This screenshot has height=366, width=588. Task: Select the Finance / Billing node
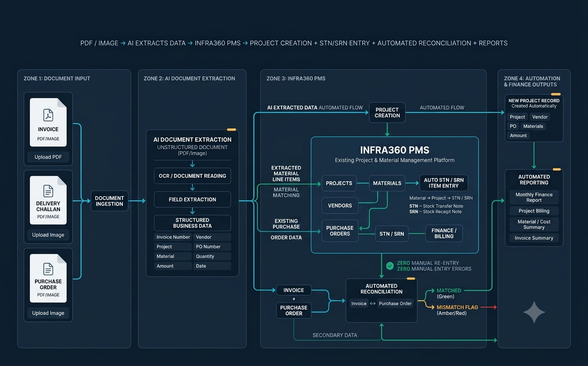pyautogui.click(x=444, y=234)
